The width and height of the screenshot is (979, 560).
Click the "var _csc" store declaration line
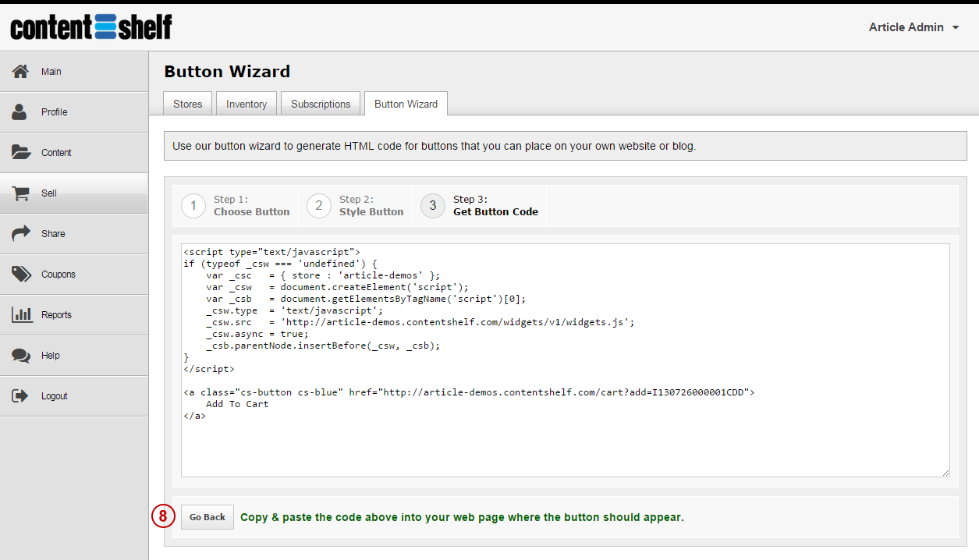click(323, 275)
